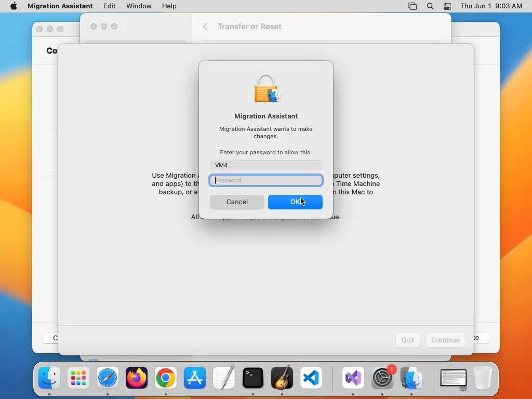Select the VM4 username field

(x=266, y=165)
